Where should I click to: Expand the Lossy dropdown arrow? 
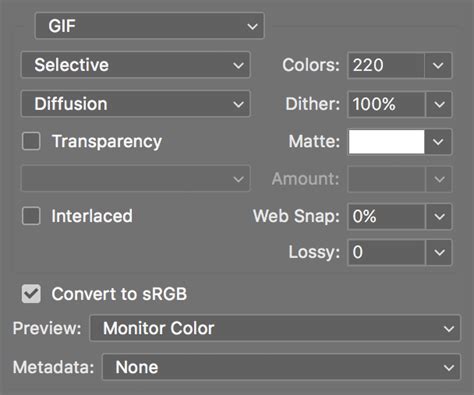point(439,252)
